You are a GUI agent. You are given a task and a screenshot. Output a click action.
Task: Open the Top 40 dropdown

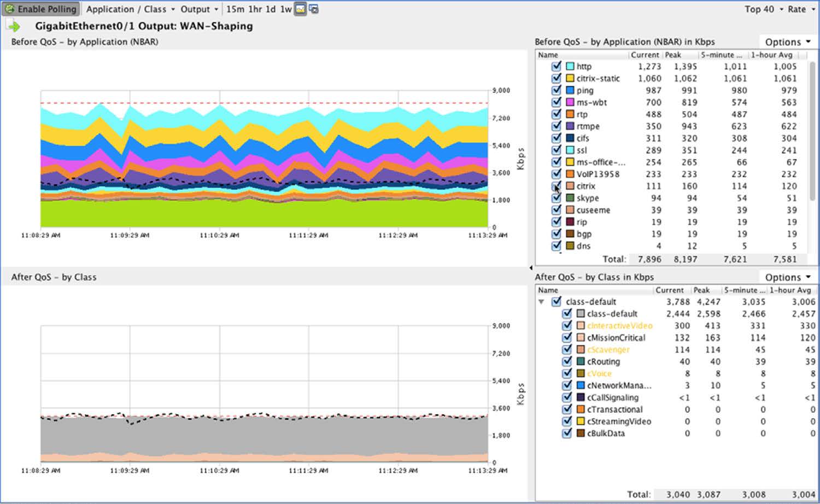(x=764, y=9)
